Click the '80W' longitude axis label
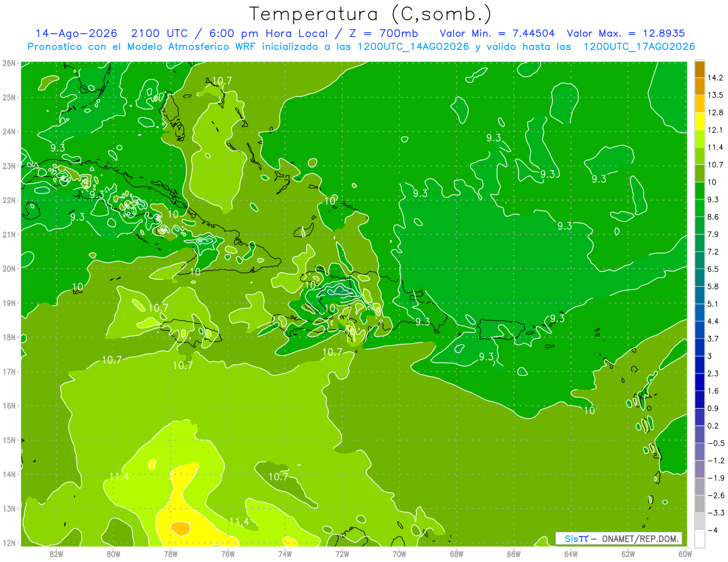Image resolution: width=728 pixels, height=562 pixels. 113,554
